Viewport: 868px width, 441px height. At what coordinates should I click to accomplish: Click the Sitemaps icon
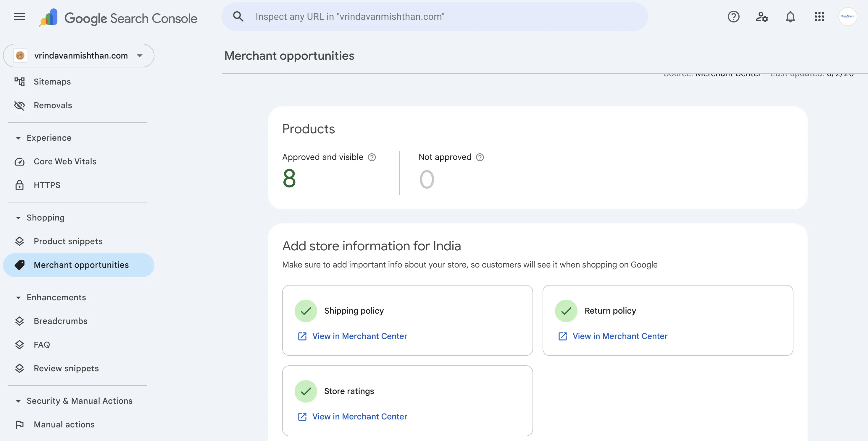tap(20, 82)
